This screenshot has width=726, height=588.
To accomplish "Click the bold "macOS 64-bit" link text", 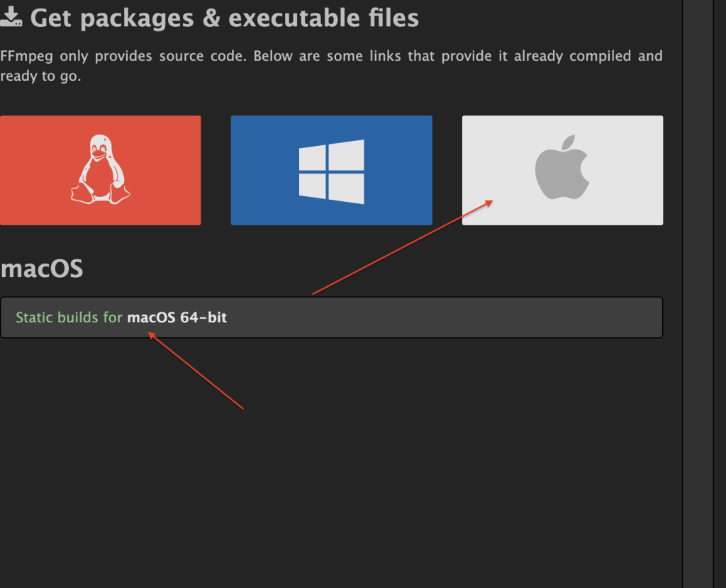I will click(177, 317).
